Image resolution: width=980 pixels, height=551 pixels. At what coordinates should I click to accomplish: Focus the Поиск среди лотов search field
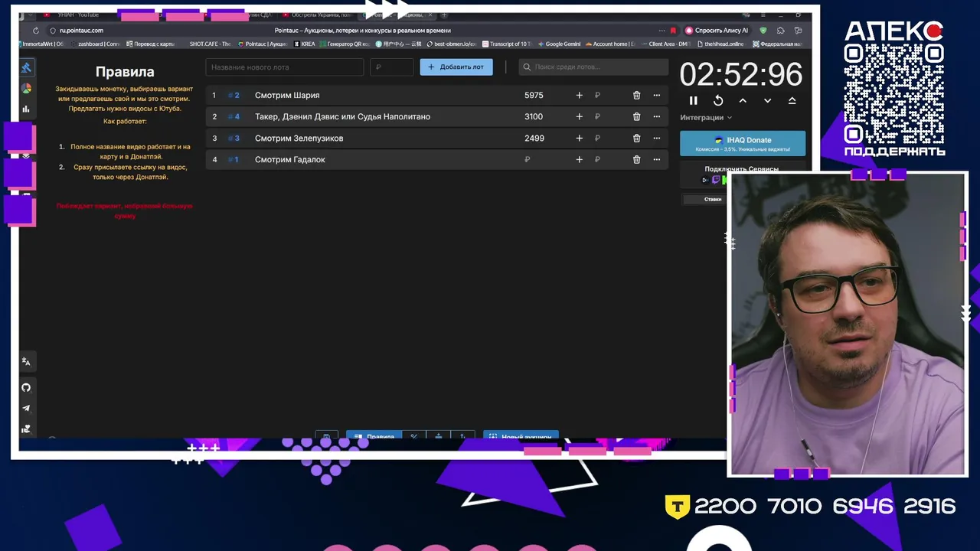pyautogui.click(x=593, y=67)
